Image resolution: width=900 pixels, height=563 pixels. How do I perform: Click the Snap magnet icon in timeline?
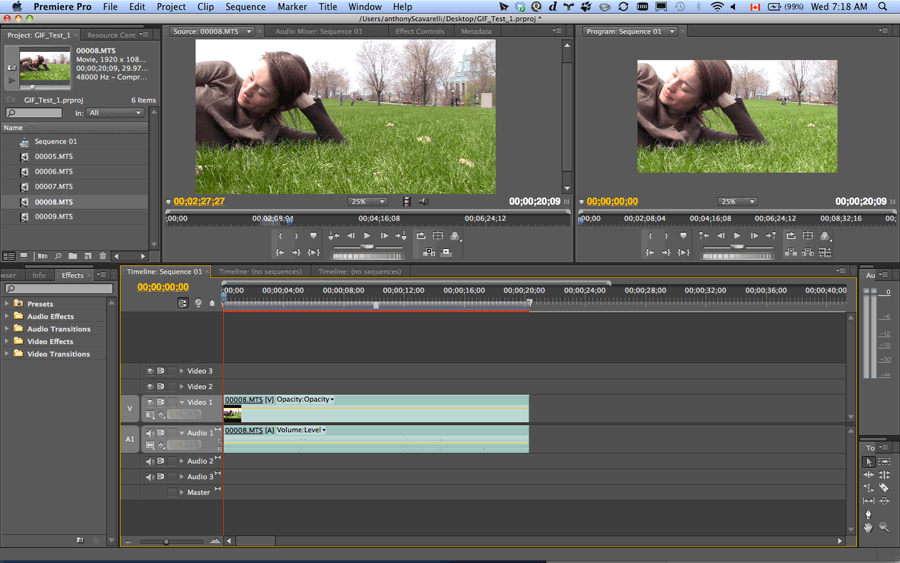coord(183,303)
